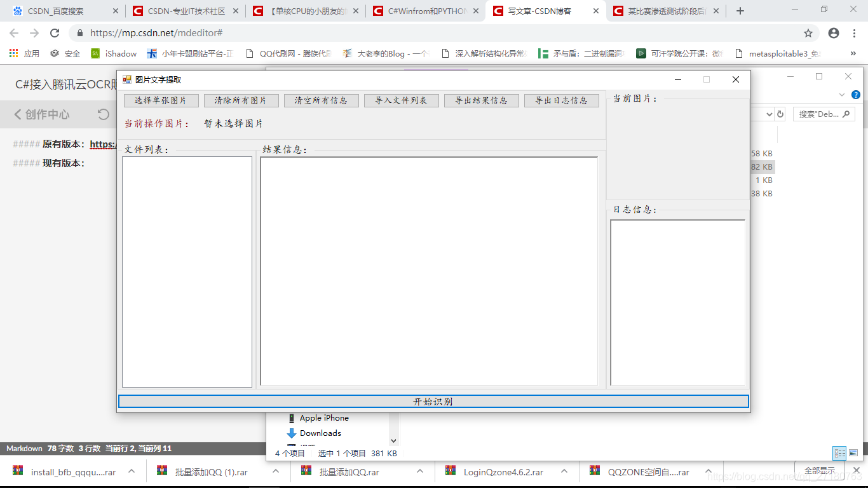
Task: Go back to 创作中心
Action: pos(42,114)
